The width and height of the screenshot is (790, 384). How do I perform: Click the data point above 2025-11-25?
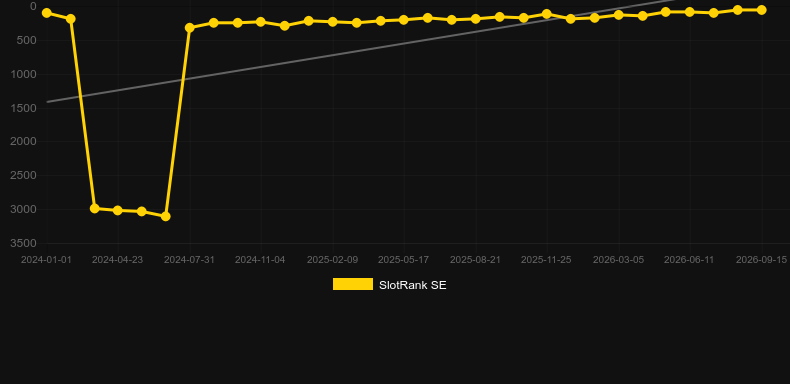click(547, 14)
